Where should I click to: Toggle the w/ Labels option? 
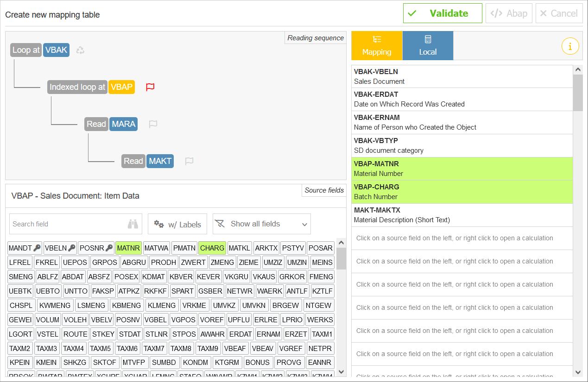[177, 224]
